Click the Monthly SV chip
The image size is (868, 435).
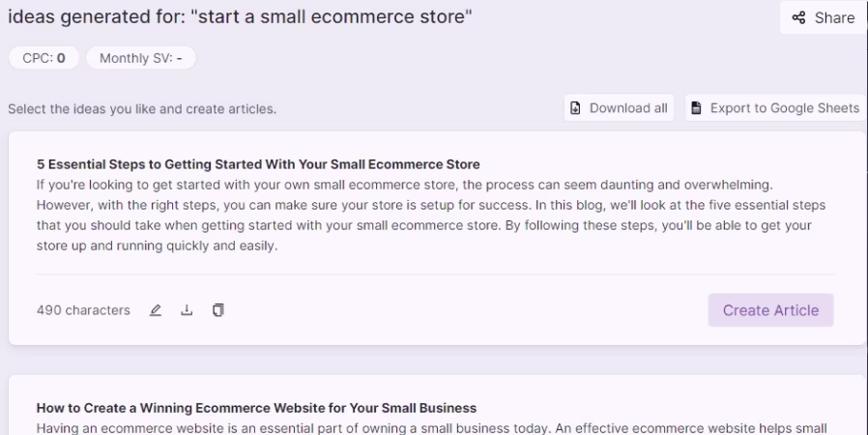(x=140, y=58)
